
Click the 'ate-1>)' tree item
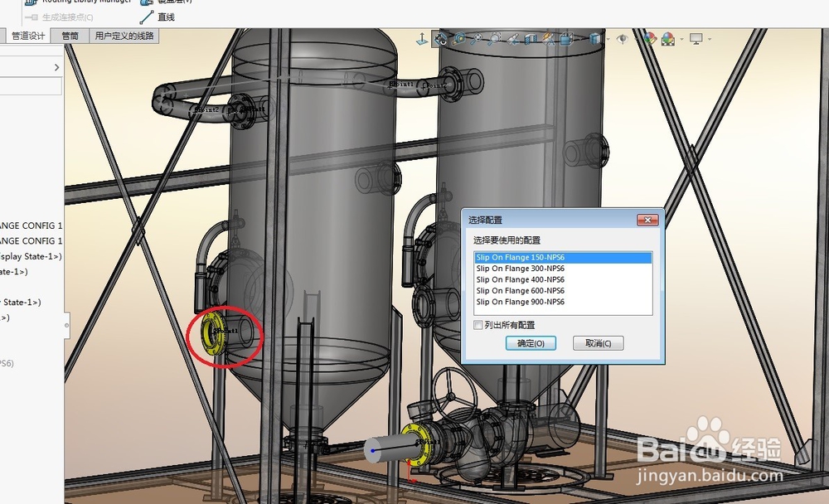(14, 271)
